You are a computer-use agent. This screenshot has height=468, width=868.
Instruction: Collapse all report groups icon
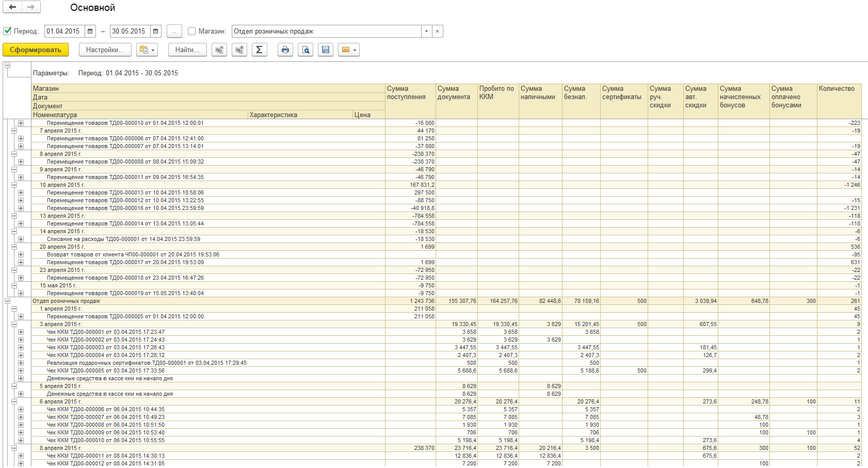click(x=219, y=50)
